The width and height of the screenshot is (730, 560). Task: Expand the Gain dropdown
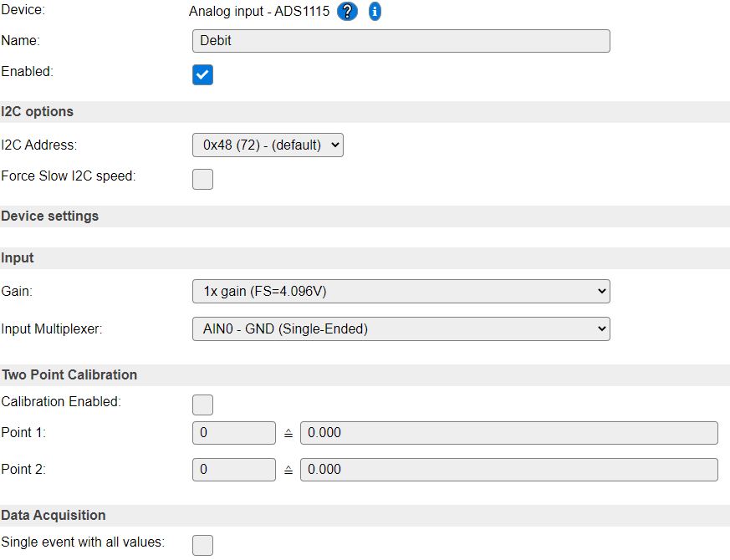point(401,292)
